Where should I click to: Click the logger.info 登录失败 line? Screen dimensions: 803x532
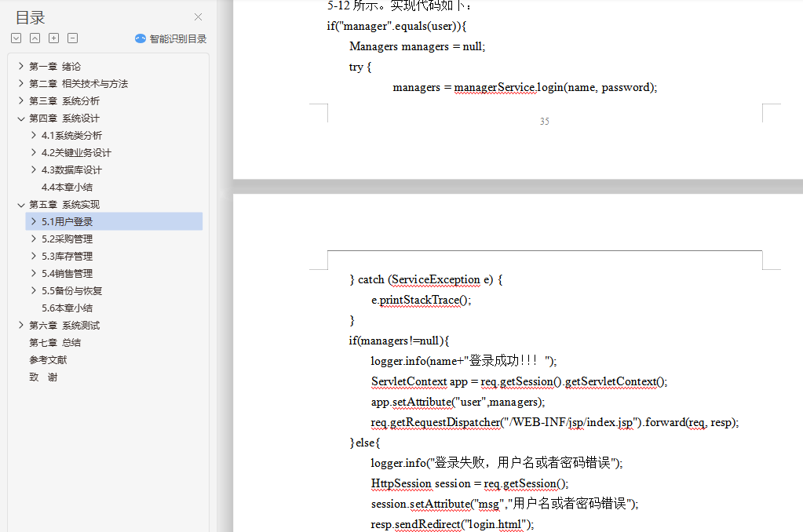pos(497,463)
